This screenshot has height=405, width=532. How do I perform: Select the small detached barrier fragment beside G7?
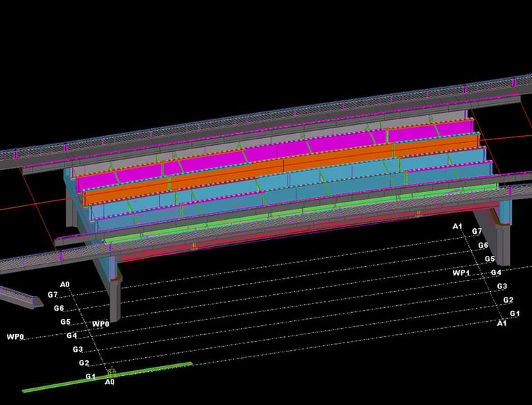point(20,298)
